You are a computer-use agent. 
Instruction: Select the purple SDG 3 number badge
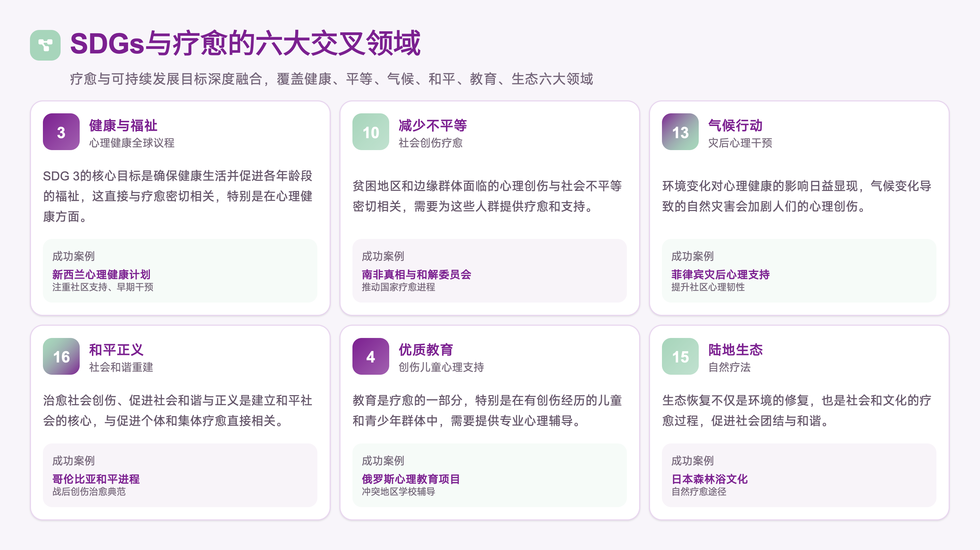(61, 132)
